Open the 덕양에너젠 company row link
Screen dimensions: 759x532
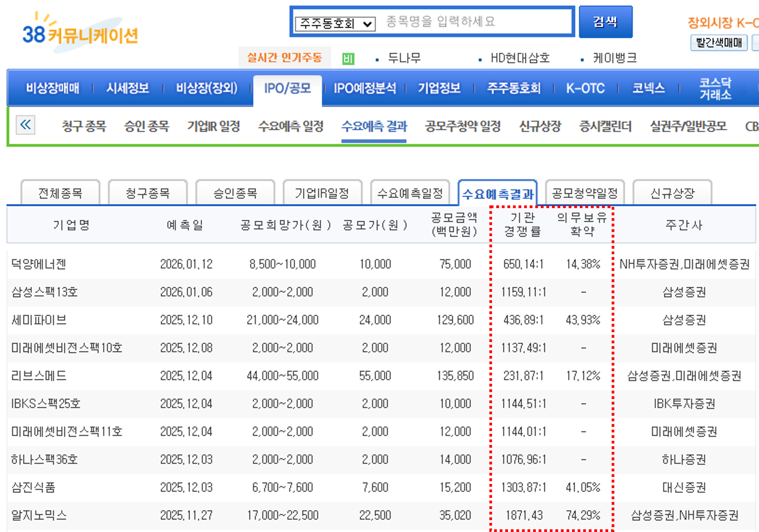click(x=39, y=264)
